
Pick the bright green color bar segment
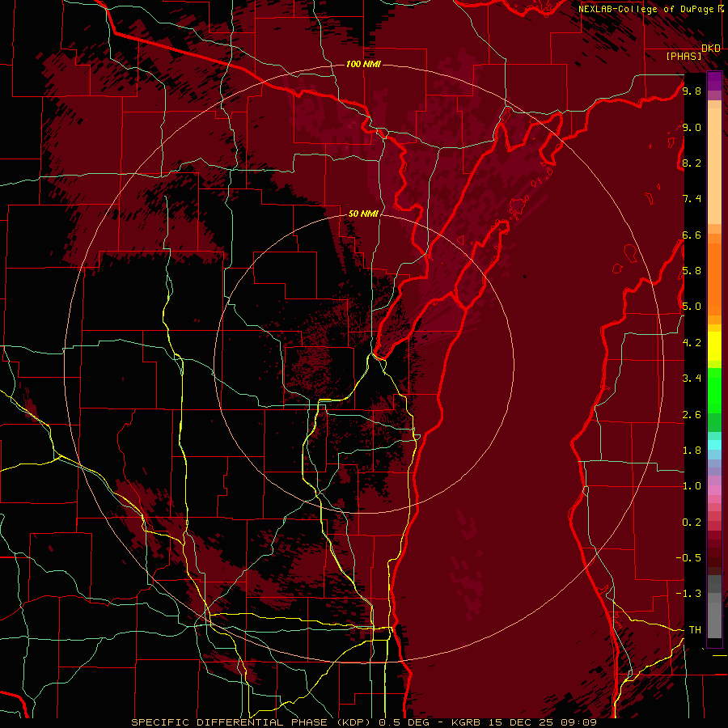tap(714, 390)
